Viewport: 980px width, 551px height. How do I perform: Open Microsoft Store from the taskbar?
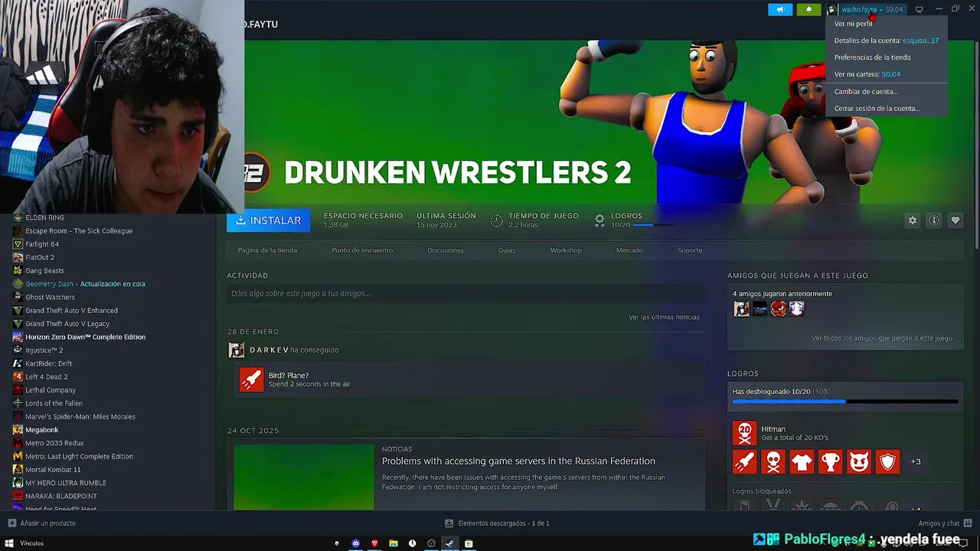pyautogui.click(x=469, y=543)
